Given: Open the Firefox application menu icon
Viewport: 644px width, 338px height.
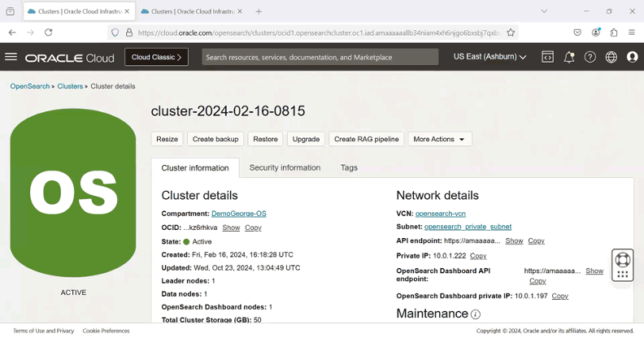Looking at the screenshot, I should [x=632, y=32].
